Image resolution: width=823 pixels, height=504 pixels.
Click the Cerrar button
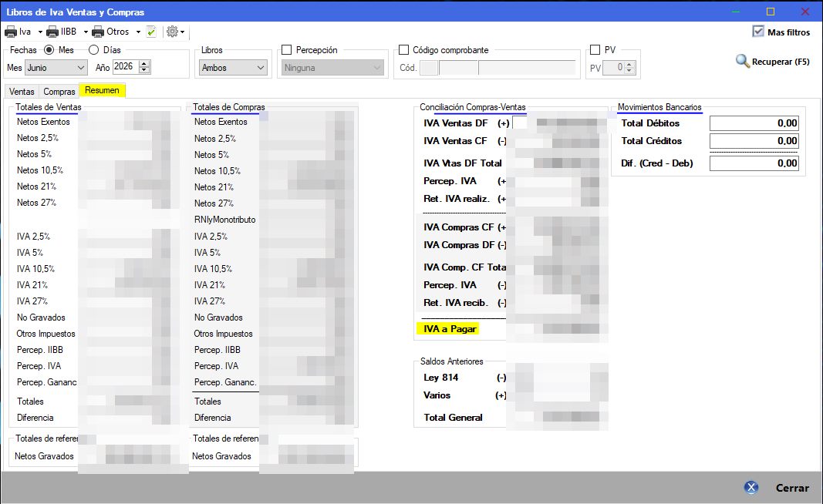click(777, 488)
